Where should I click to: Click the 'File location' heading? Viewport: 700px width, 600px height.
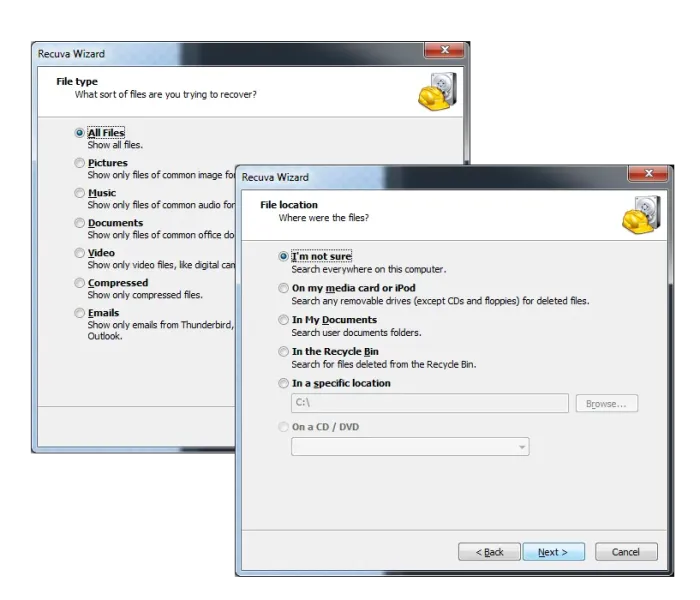289,205
